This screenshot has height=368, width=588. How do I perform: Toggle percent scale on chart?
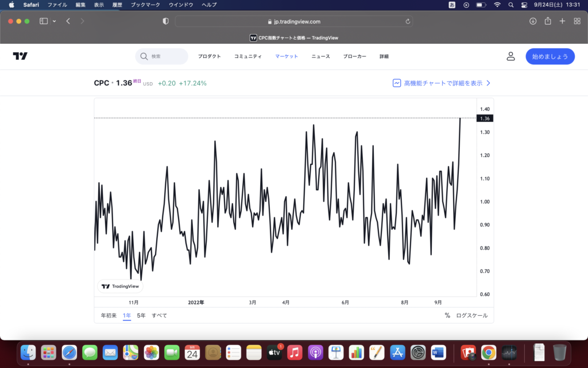(447, 316)
